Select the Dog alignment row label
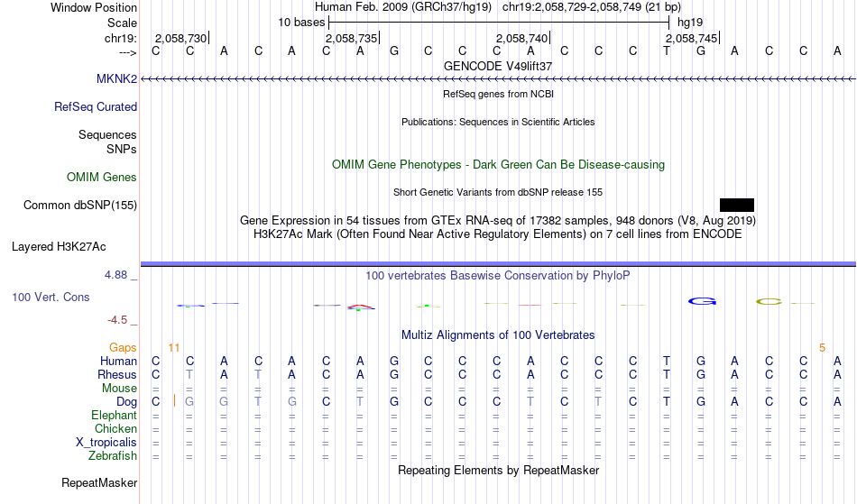This screenshot has height=504, width=857. click(x=127, y=402)
